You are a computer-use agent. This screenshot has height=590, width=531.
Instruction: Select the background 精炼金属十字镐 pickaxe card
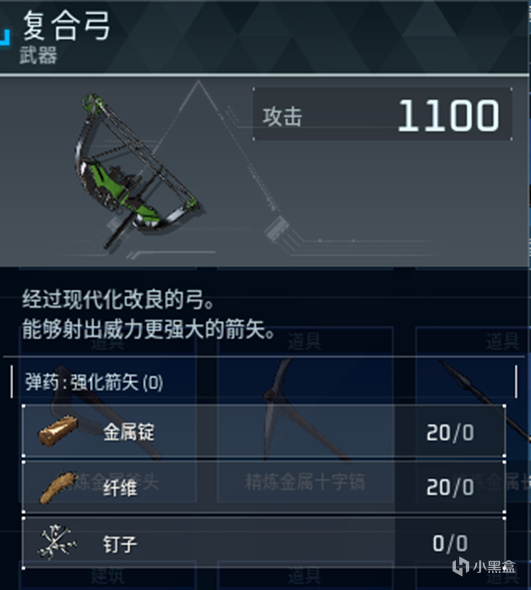[305, 414]
